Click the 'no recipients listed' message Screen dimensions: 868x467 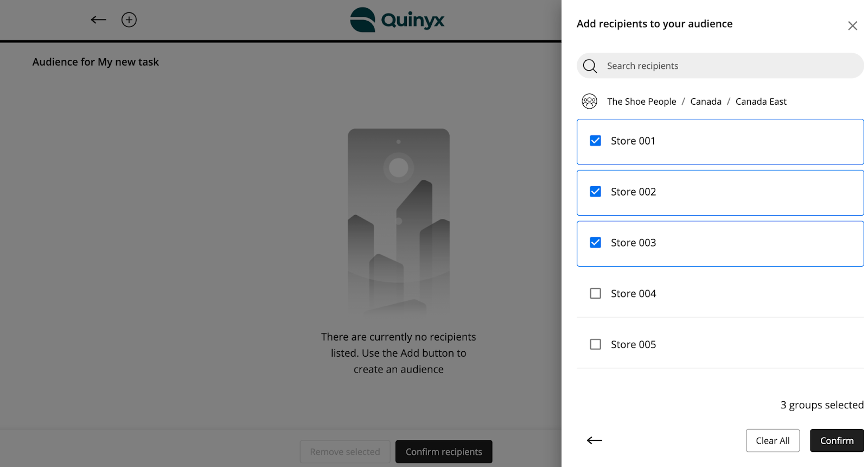(x=399, y=353)
